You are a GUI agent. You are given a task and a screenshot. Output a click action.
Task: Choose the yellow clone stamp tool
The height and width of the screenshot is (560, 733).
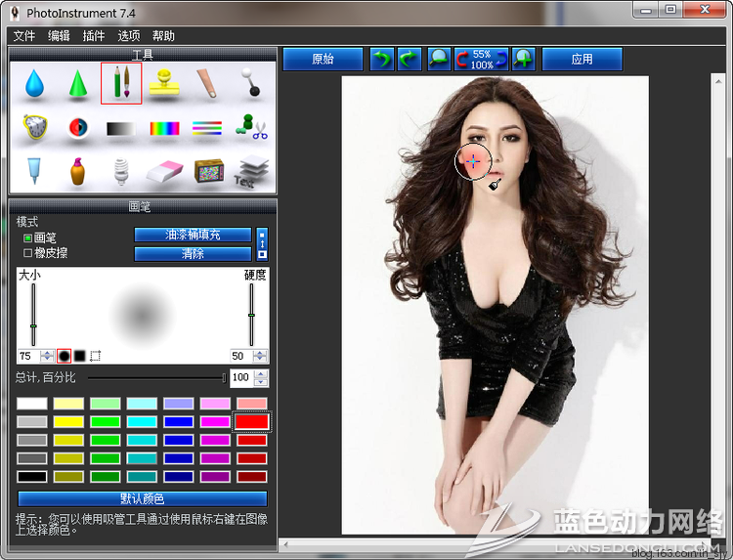tap(164, 82)
